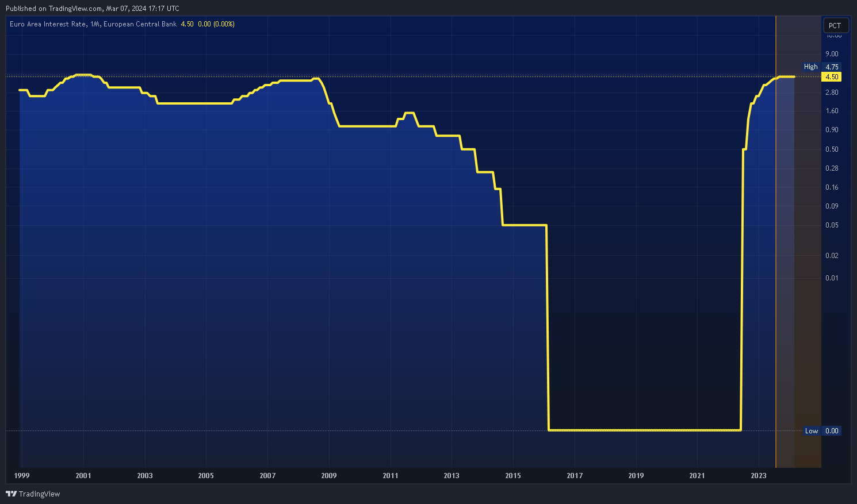Click the 2021 label on the time axis
Screen dimensions: 857x504
click(x=697, y=476)
